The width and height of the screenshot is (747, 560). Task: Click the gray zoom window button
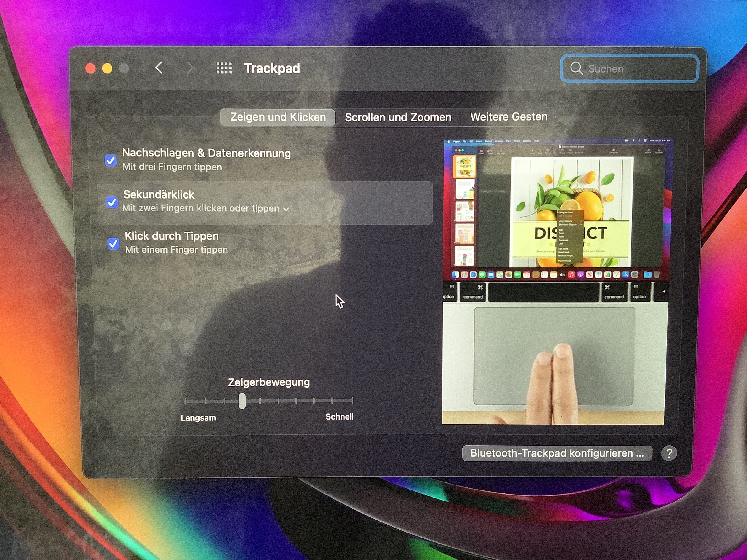pyautogui.click(x=124, y=68)
